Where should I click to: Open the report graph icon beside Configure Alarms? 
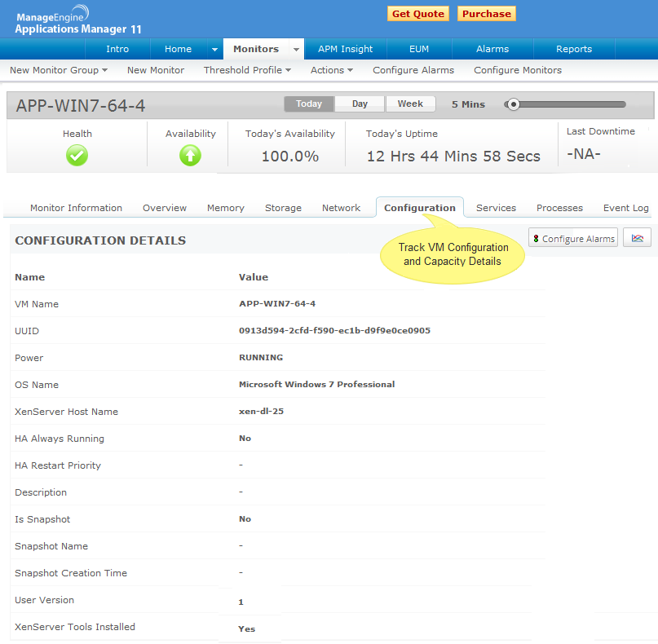point(637,238)
